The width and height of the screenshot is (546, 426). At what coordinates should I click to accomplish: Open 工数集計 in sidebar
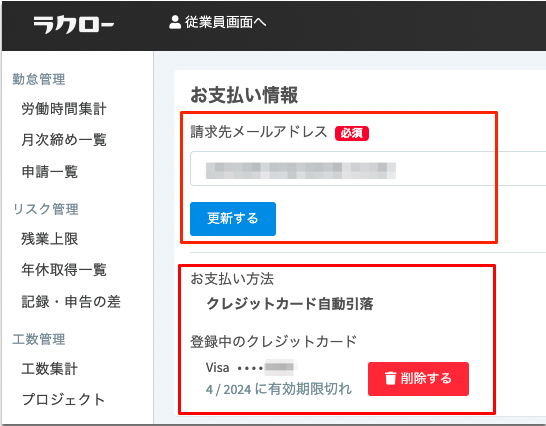click(x=49, y=369)
